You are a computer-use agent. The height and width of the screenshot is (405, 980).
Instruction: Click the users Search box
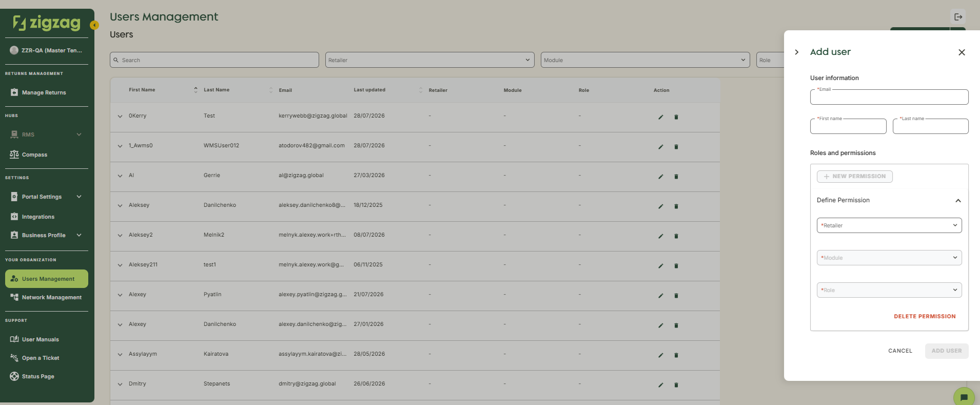pos(214,60)
